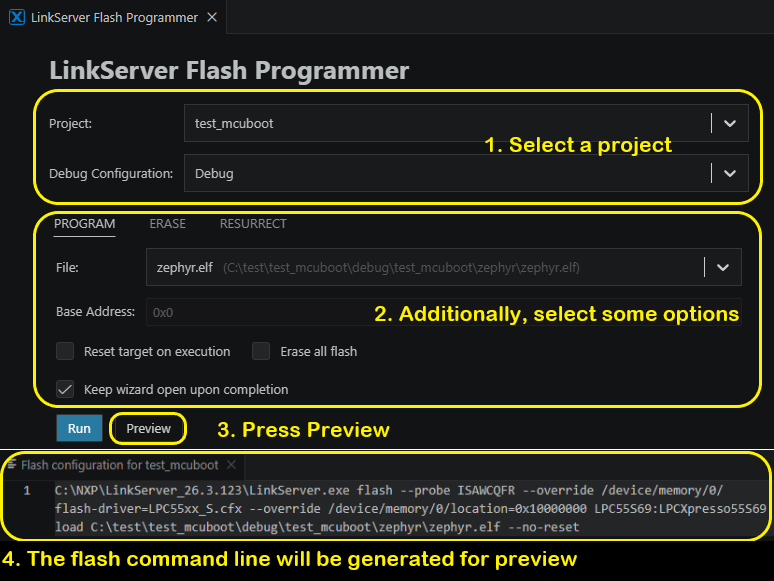Image resolution: width=774 pixels, height=581 pixels.
Task: Click the Erase all flash label
Action: coord(318,351)
